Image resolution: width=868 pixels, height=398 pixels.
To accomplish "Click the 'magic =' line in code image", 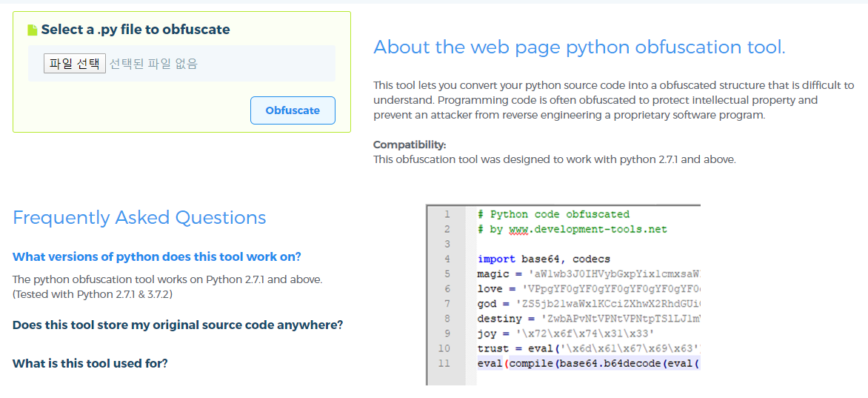I will (589, 273).
